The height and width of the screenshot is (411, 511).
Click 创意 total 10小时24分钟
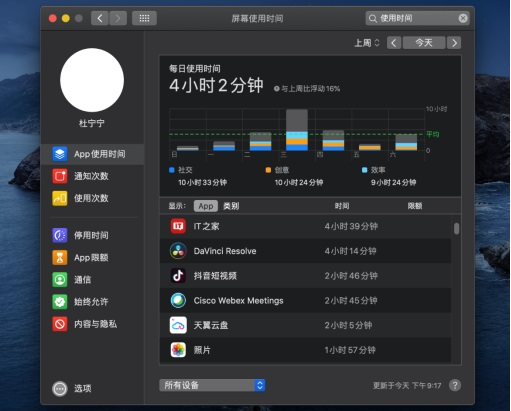[299, 183]
